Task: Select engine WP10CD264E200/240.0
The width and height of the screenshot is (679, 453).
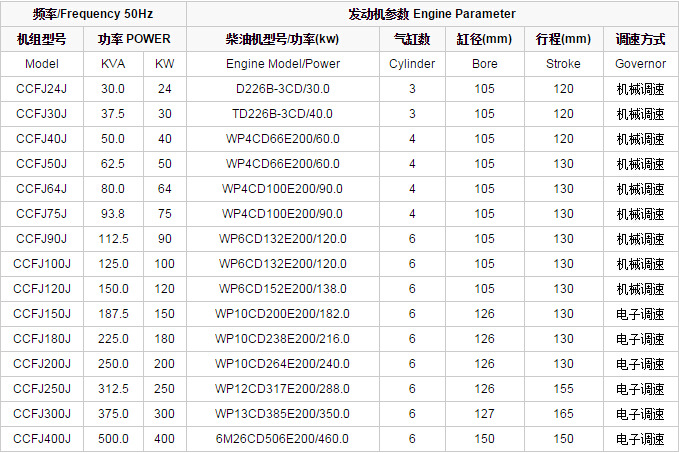Action: (x=283, y=364)
